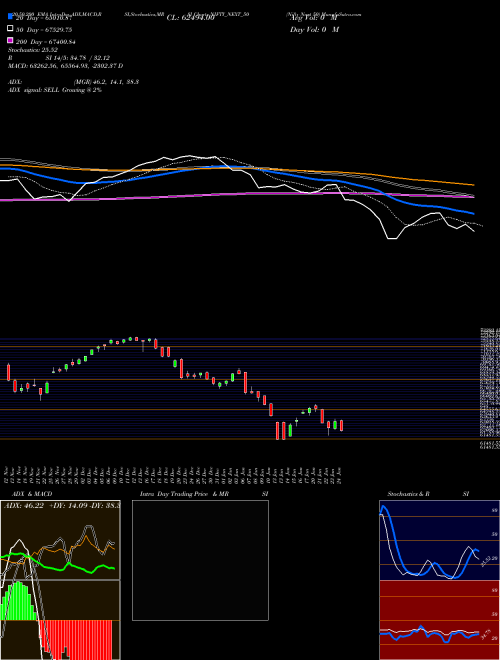This screenshot has width=500, height=660.
Task: Open the blue Stochastics oscillator panel
Action: tap(439, 540)
